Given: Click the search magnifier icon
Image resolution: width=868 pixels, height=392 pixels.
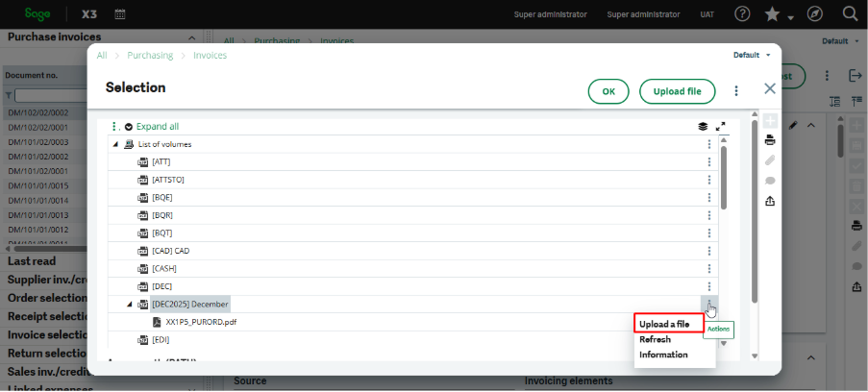Looking at the screenshot, I should pyautogui.click(x=850, y=14).
